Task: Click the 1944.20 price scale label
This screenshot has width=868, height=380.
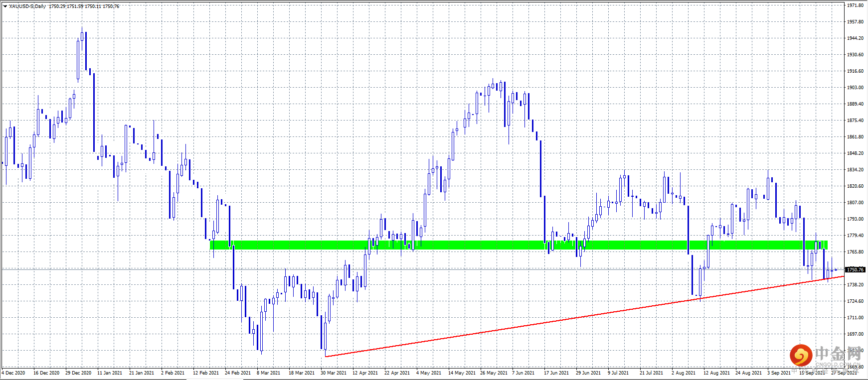Action: click(x=855, y=38)
